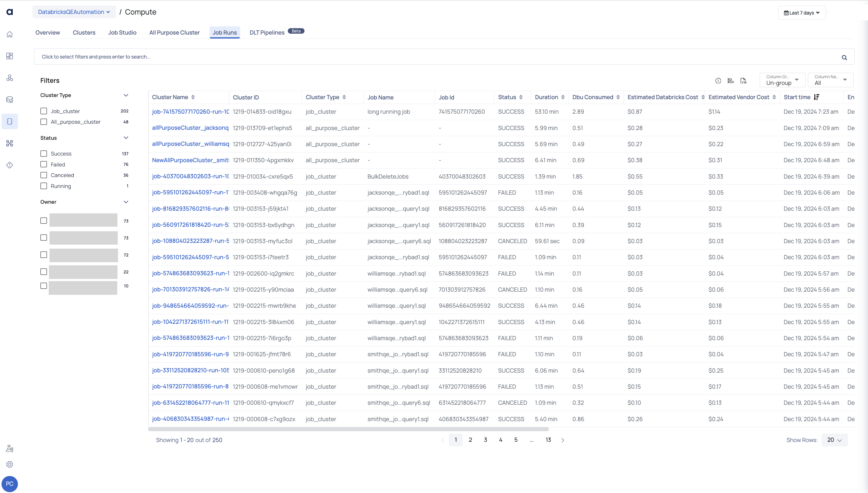Check the Success status checkbox
The width and height of the screenshot is (868, 493).
(44, 153)
